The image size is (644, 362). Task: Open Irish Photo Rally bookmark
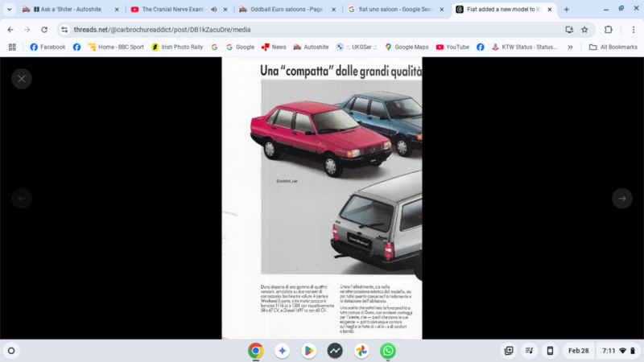click(177, 47)
